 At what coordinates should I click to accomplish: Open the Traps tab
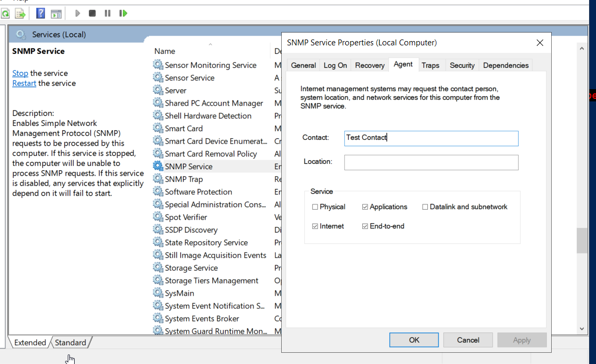pos(430,66)
